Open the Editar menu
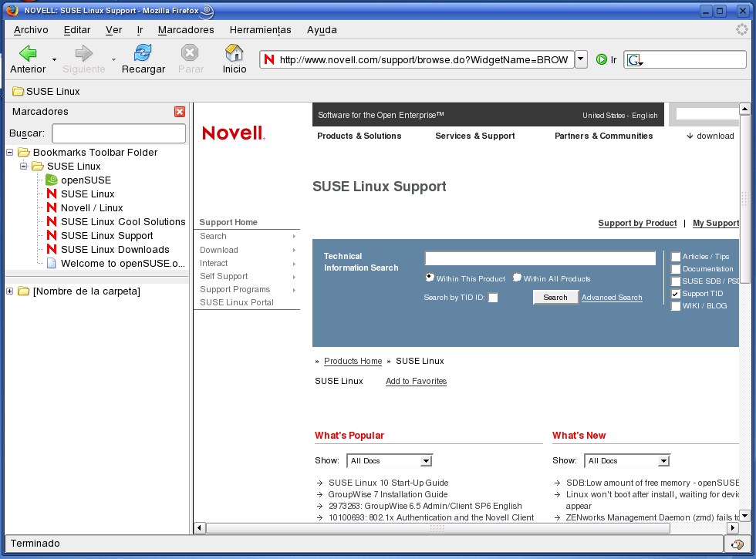 [77, 30]
